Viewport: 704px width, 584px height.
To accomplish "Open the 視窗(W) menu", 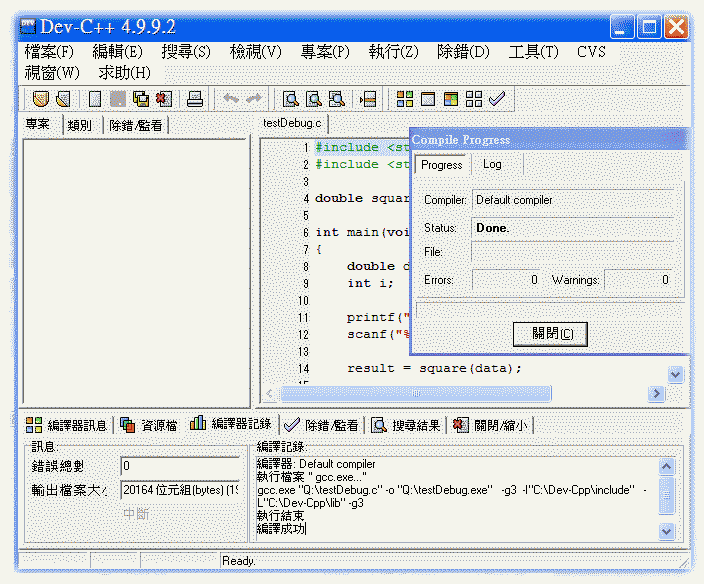I will coord(52,72).
